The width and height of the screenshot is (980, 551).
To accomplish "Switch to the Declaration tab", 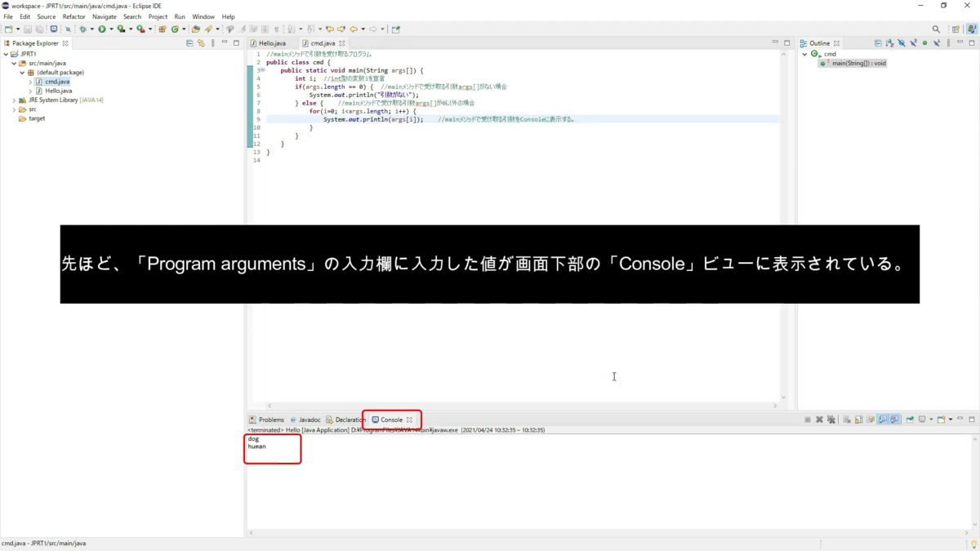I will coord(345,420).
